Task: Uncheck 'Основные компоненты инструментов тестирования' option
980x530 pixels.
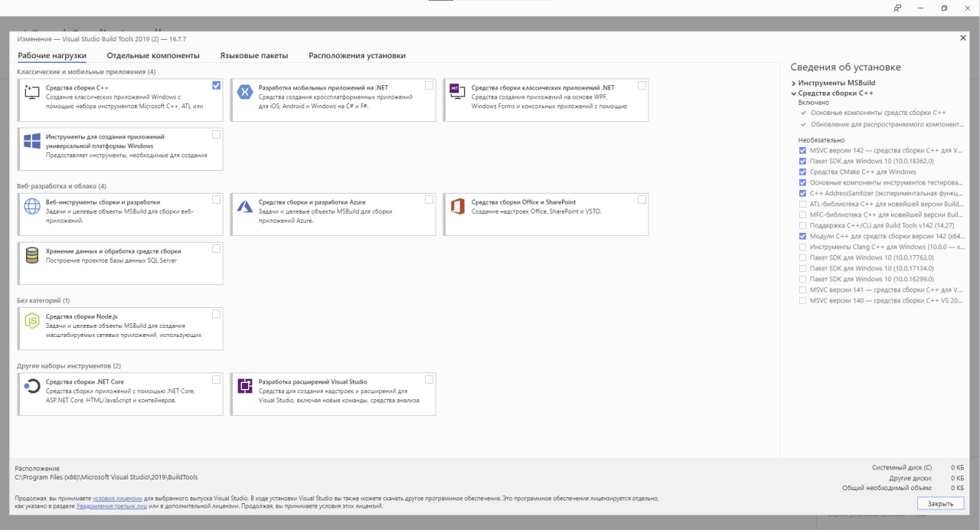Action: click(x=802, y=182)
